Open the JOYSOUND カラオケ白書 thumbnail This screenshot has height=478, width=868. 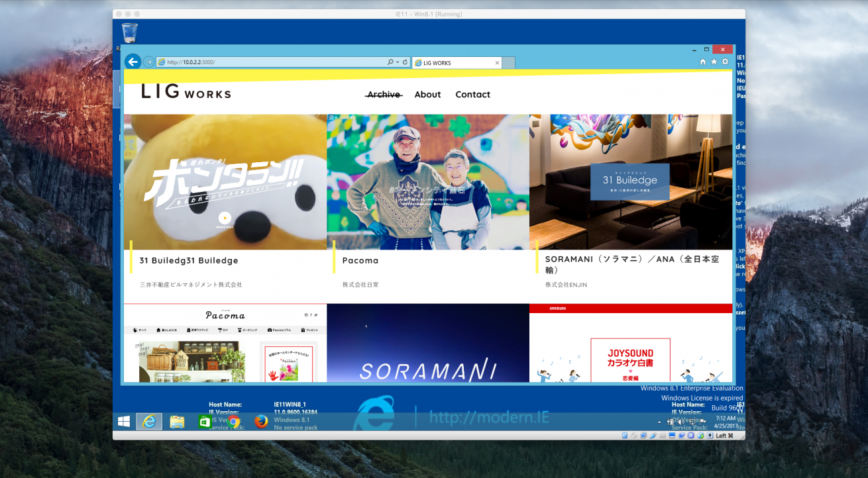631,343
